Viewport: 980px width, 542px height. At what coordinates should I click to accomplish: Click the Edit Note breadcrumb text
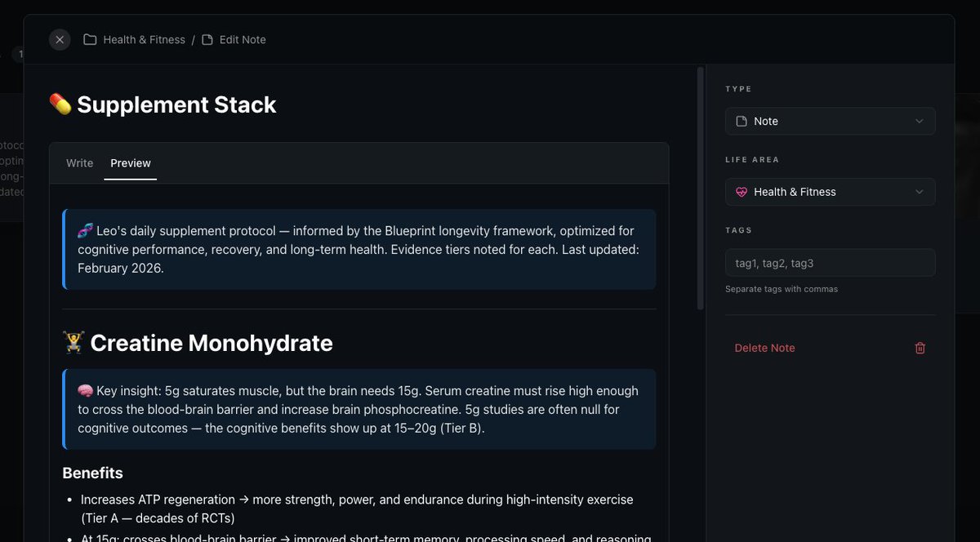point(243,39)
